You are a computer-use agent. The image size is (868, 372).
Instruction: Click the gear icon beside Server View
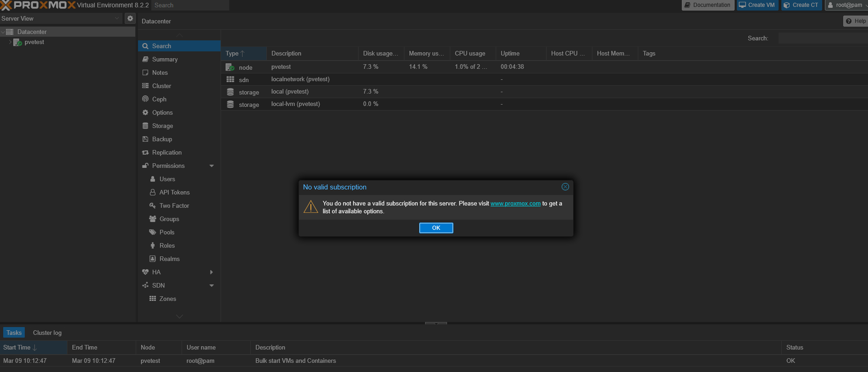click(x=130, y=18)
